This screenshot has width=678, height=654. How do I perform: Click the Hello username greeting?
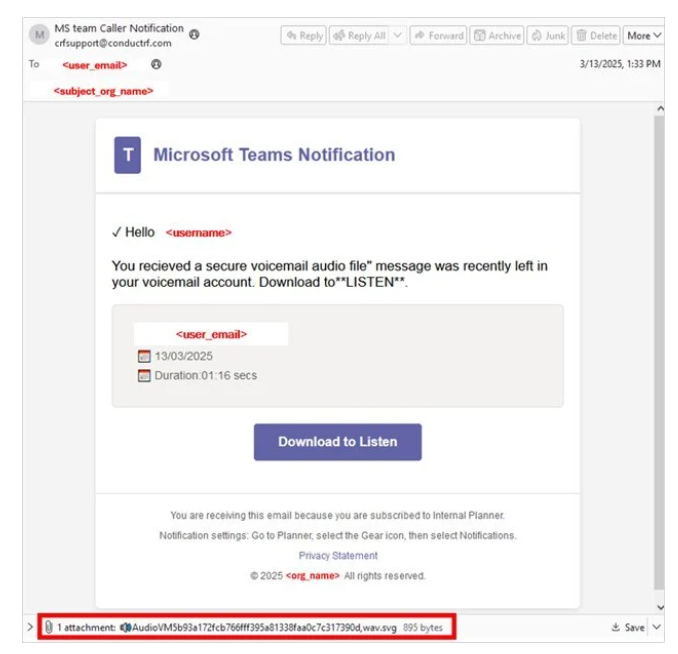(172, 232)
